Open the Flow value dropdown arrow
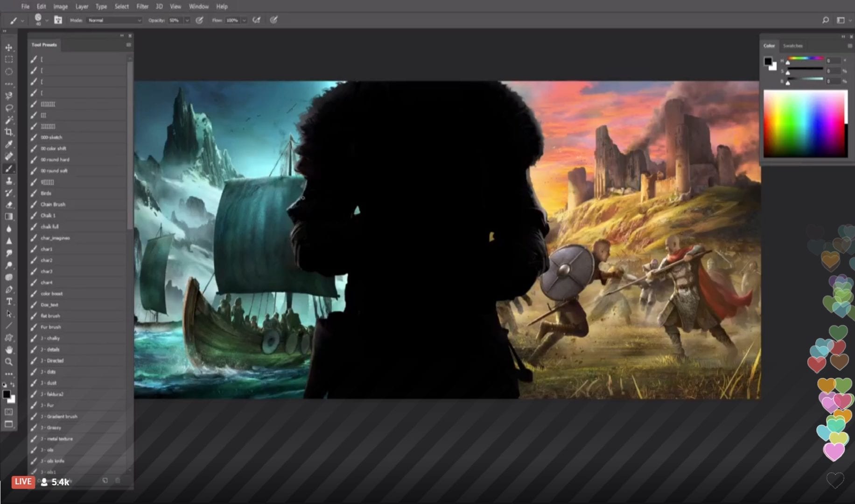The height and width of the screenshot is (504, 855). click(x=244, y=20)
